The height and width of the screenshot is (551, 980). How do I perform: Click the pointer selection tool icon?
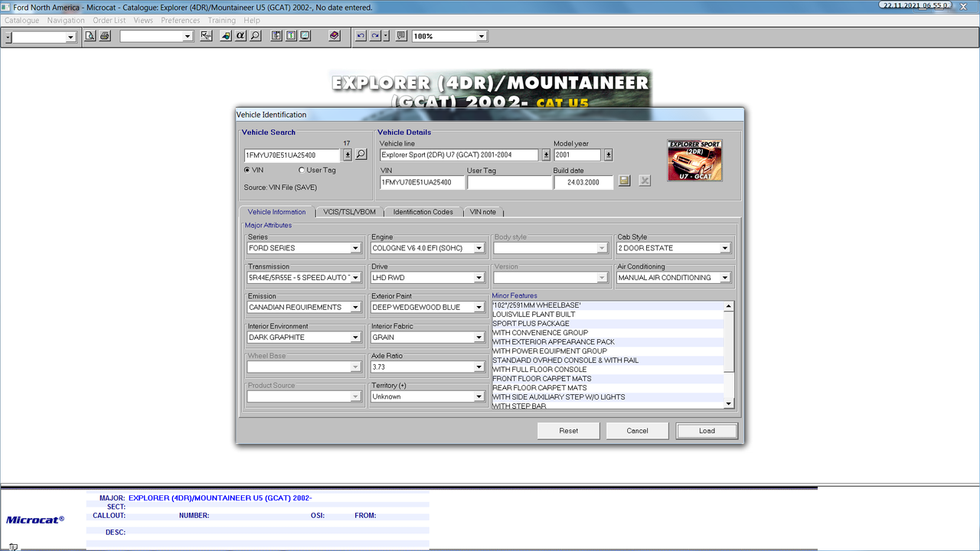click(206, 36)
